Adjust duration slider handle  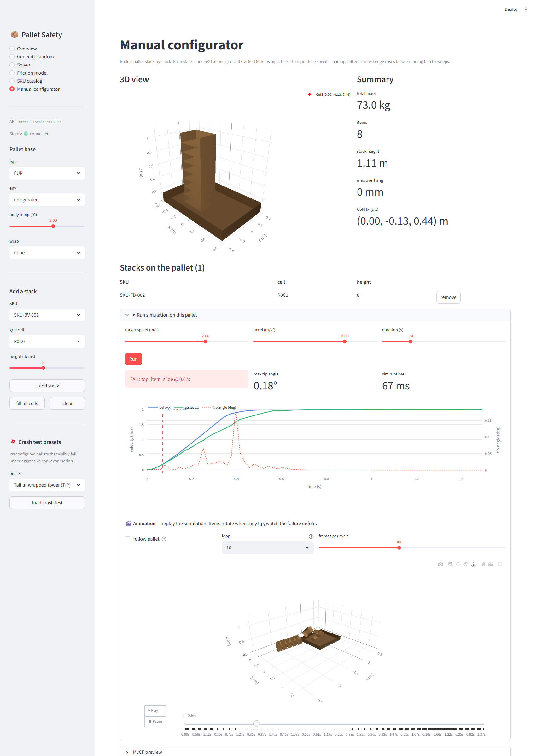click(411, 341)
